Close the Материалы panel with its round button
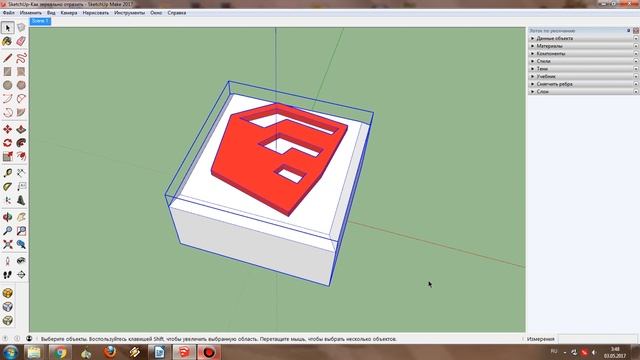The image size is (640, 360). tap(636, 46)
